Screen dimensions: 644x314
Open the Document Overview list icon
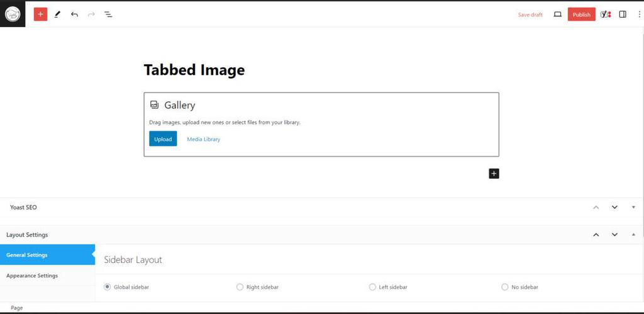[108, 14]
